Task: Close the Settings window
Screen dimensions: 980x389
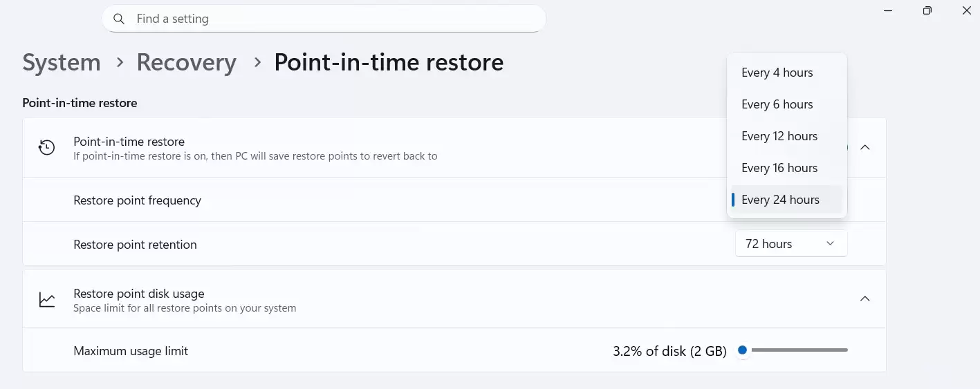Action: pos(967,10)
